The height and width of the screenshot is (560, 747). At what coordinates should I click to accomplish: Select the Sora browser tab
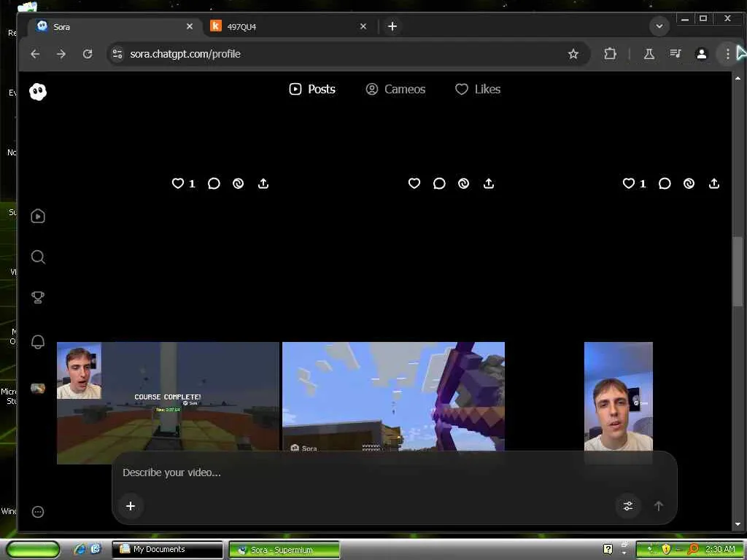(113, 27)
